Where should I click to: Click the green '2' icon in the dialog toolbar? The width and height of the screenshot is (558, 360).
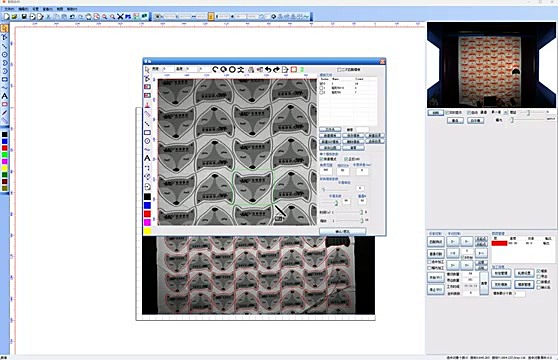[x=302, y=69]
